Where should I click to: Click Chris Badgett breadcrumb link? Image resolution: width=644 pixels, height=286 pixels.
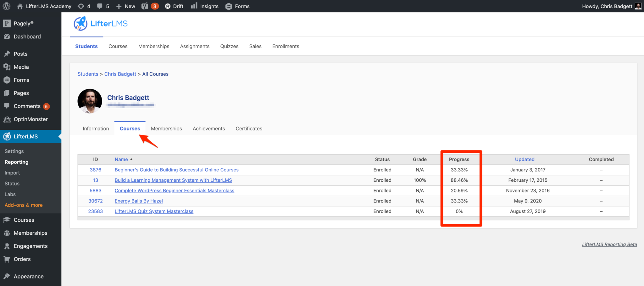tap(120, 74)
